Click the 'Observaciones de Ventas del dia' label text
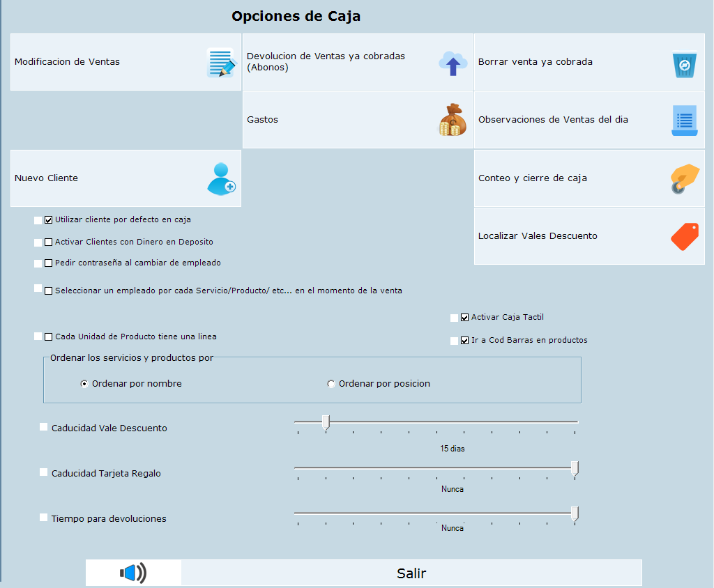This screenshot has width=714, height=588. [x=553, y=120]
